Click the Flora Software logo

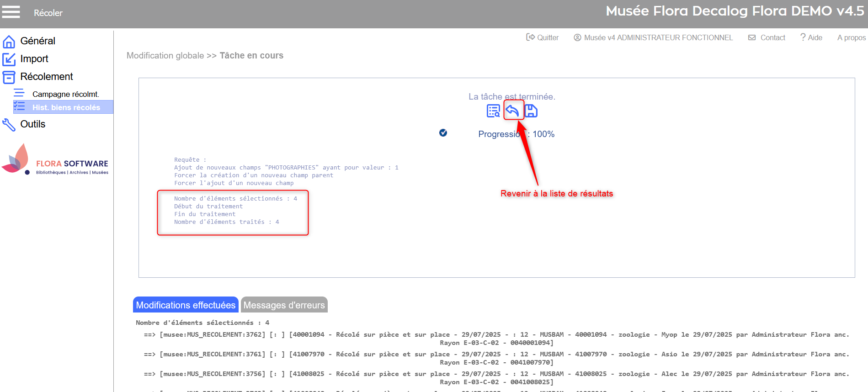click(55, 160)
